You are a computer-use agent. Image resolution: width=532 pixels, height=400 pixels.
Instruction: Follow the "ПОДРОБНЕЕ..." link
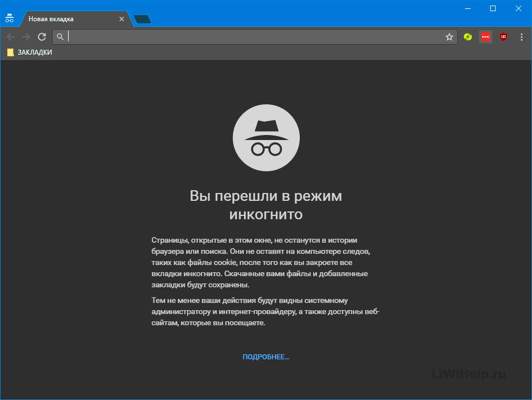tap(266, 357)
